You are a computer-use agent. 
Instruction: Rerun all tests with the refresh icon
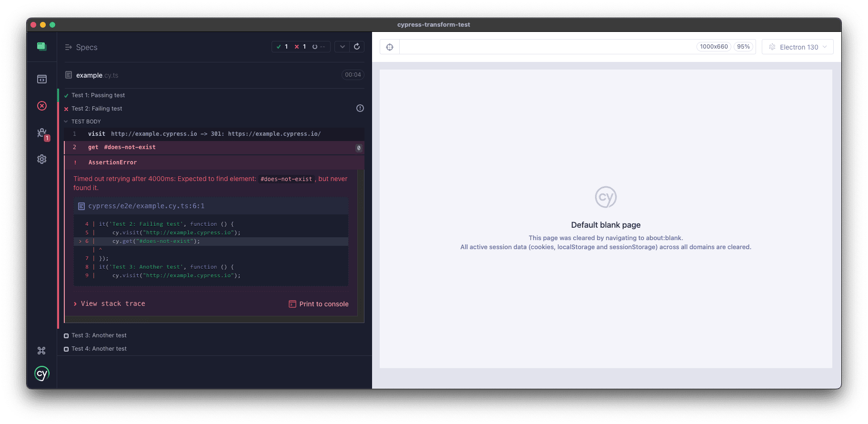(357, 47)
